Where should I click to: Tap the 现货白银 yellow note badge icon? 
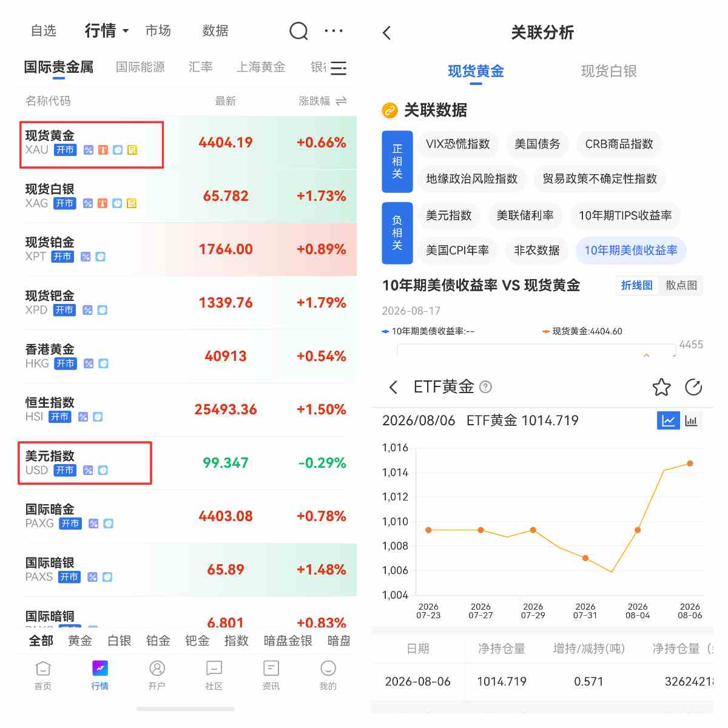[132, 203]
